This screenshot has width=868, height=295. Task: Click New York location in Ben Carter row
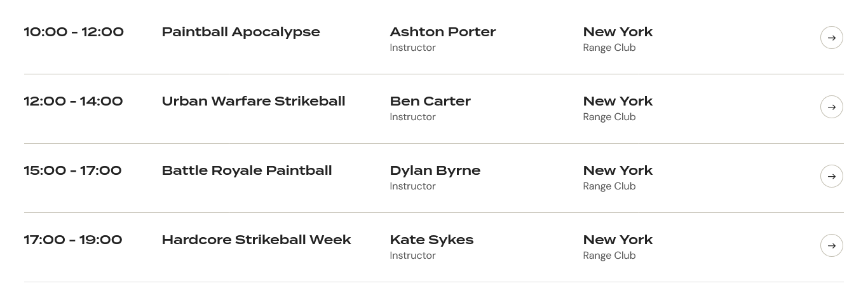click(x=618, y=101)
